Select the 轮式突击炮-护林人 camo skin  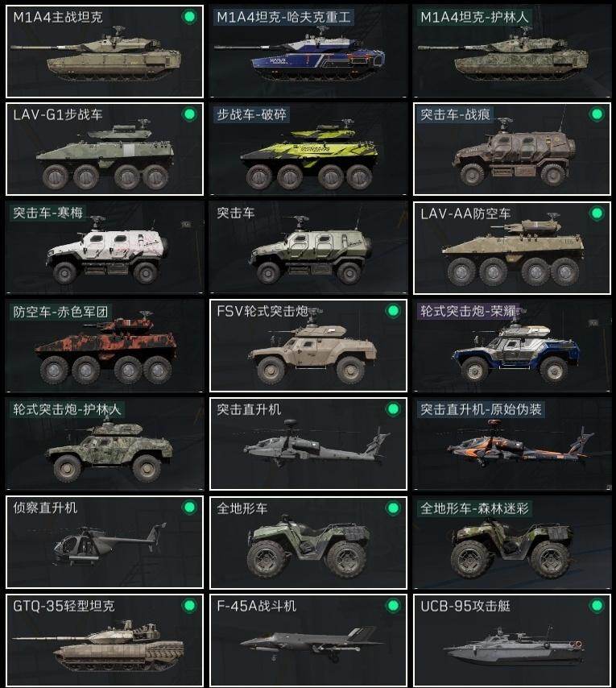[x=105, y=444]
